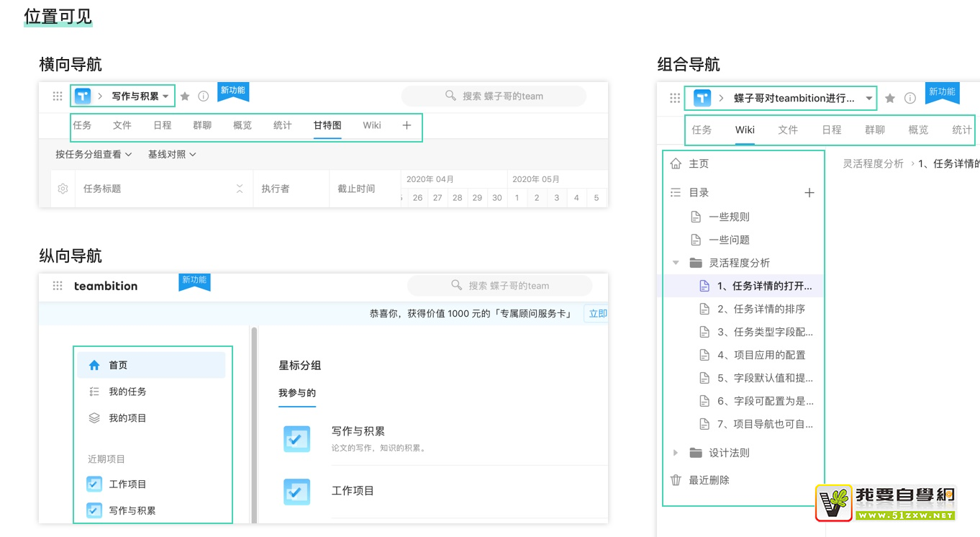Click 灵活程度分析 breadcrumb link
The width and height of the screenshot is (980, 537).
873,164
